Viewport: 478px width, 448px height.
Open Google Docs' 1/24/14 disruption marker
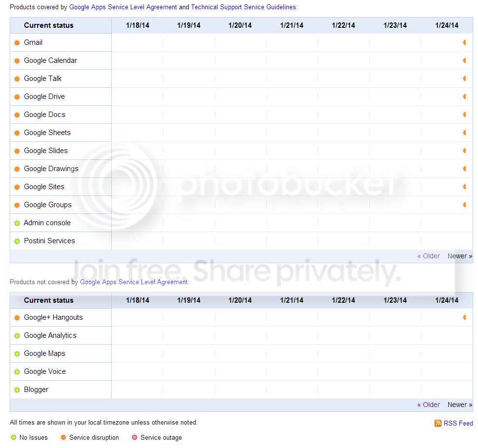464,115
